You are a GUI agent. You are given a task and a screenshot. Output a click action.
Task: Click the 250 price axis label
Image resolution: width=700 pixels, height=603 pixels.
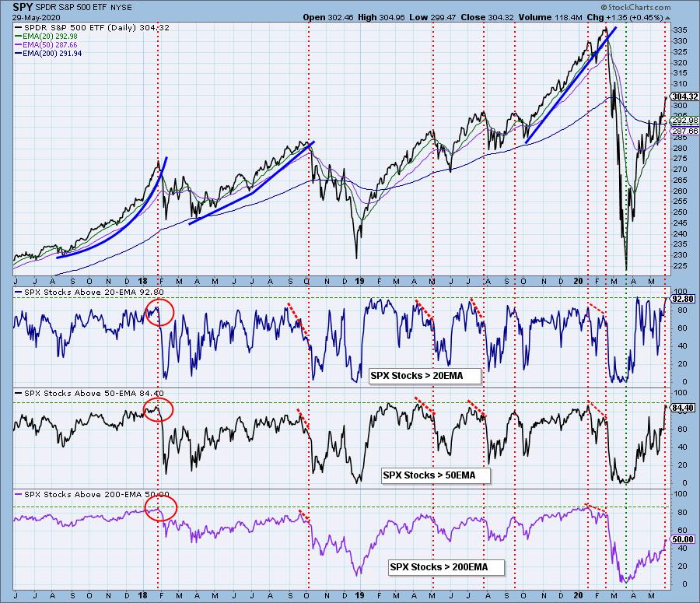680,212
